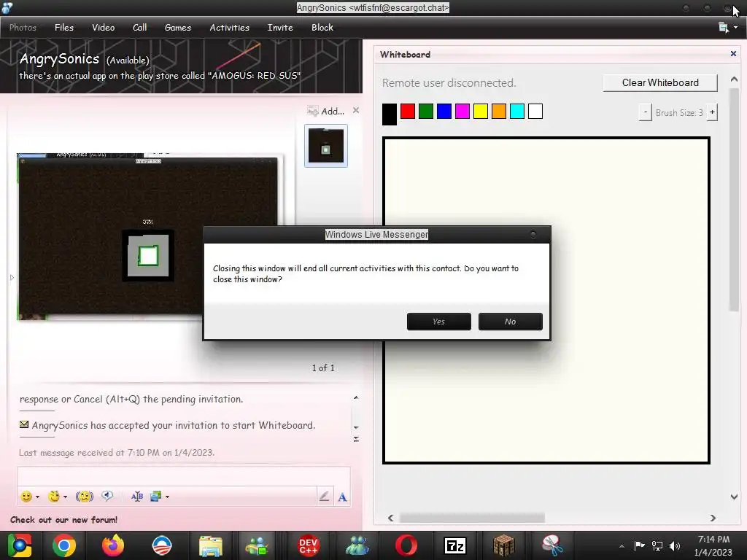
Task: Choose the orange color swatch
Action: pos(499,112)
